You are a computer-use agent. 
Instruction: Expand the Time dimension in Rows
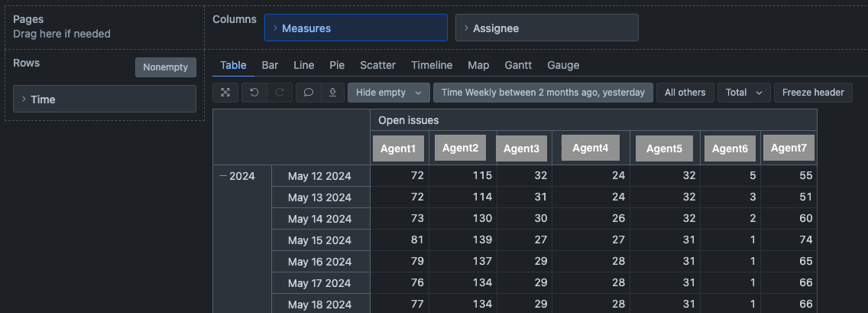(x=24, y=99)
